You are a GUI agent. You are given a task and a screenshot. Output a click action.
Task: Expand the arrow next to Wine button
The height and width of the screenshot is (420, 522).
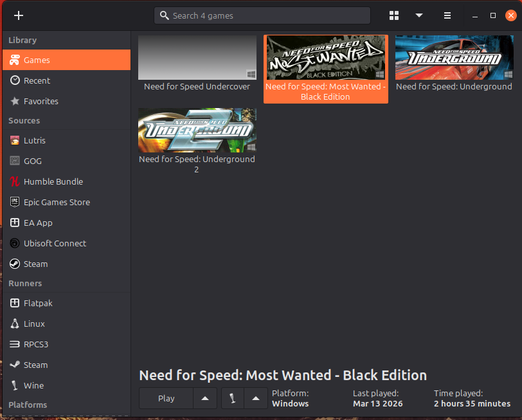(x=256, y=398)
